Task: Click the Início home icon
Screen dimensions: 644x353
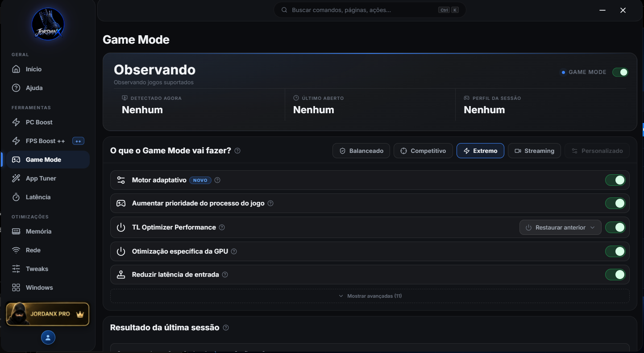Action: (x=16, y=69)
